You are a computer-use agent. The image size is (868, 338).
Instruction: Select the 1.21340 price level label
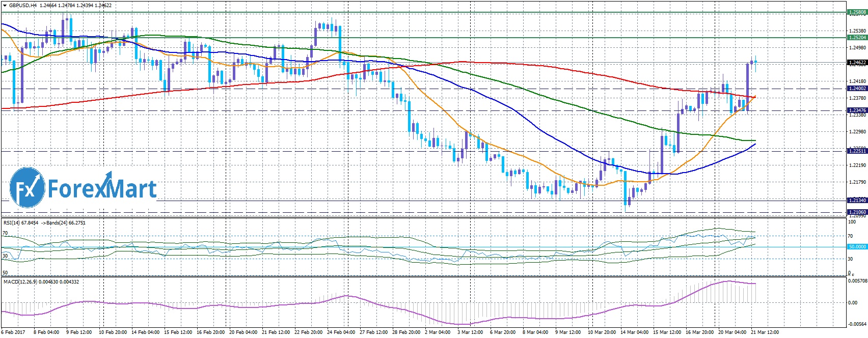point(857,201)
